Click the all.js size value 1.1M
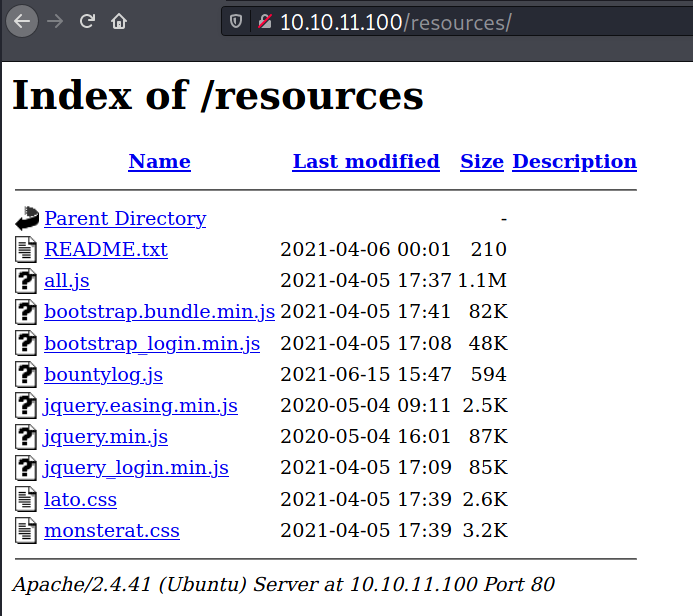Screen dimensions: 693x616 482,280
